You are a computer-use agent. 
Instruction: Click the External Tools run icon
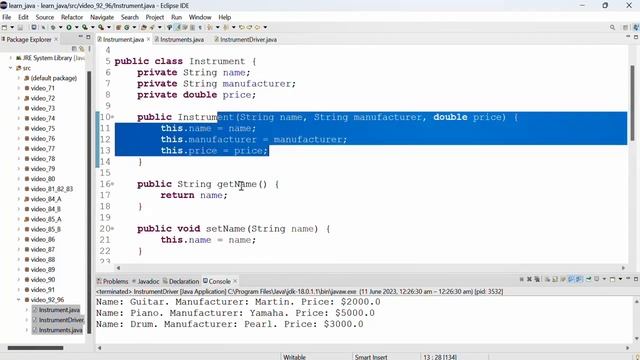pyautogui.click(x=100, y=27)
